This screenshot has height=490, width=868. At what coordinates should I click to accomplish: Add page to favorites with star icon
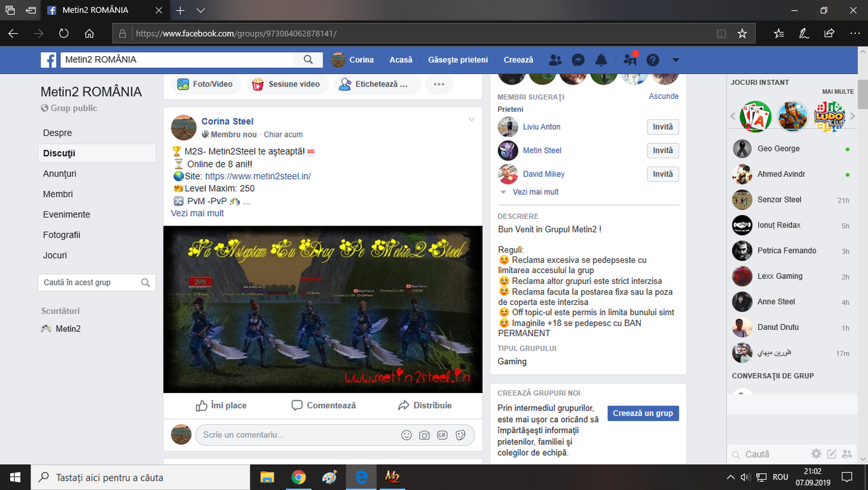(742, 33)
